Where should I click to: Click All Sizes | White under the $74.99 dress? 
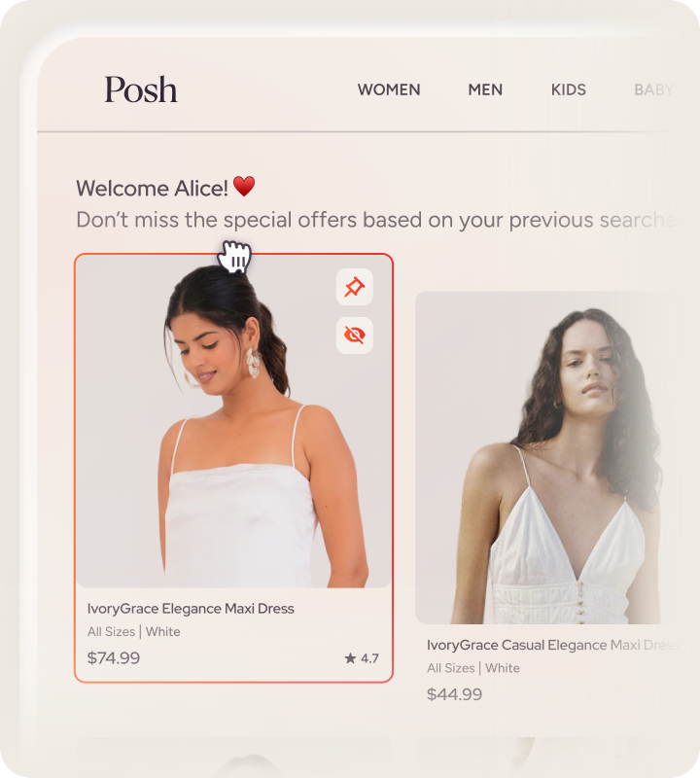tap(134, 631)
